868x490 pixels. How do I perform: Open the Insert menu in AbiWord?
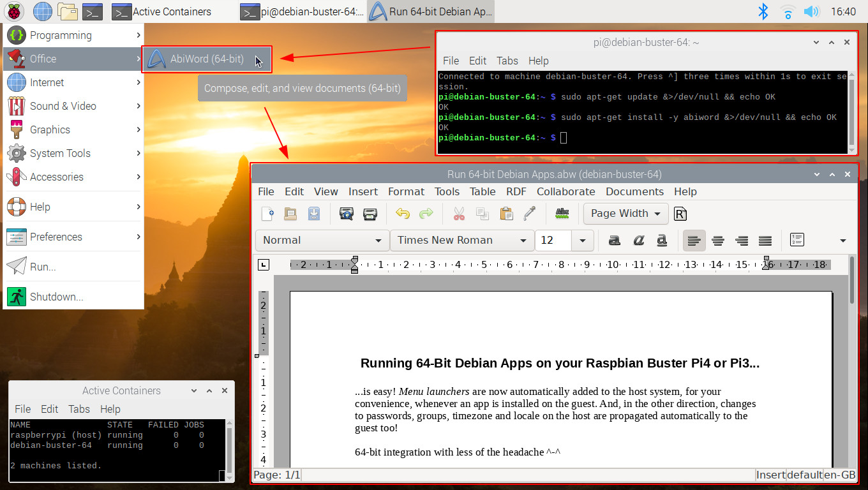[x=363, y=191]
